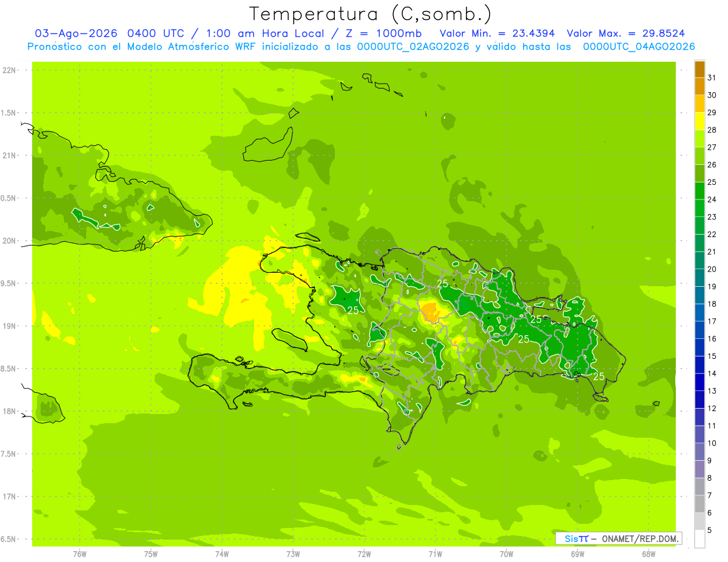The height and width of the screenshot is (562, 728).
Task: Click the '75W' longitude label
Action: tap(151, 554)
